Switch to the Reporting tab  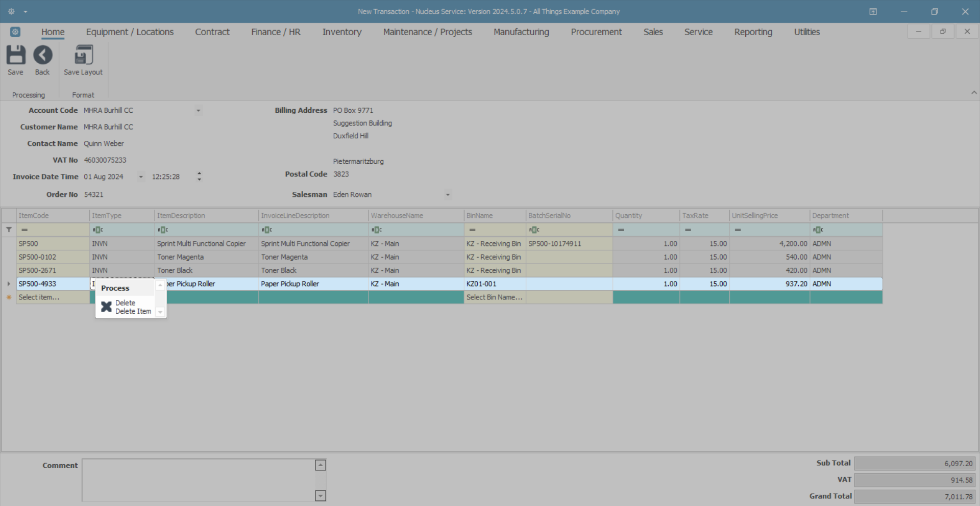tap(753, 32)
